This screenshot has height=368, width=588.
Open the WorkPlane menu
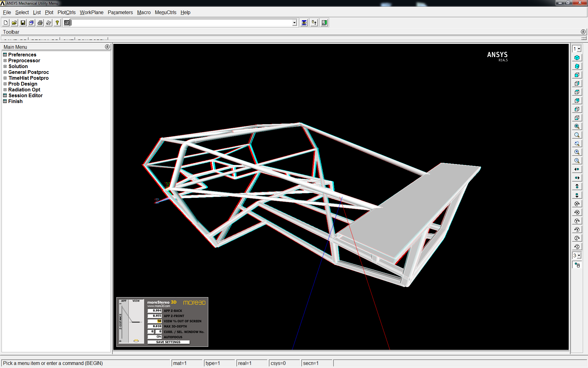pos(92,12)
